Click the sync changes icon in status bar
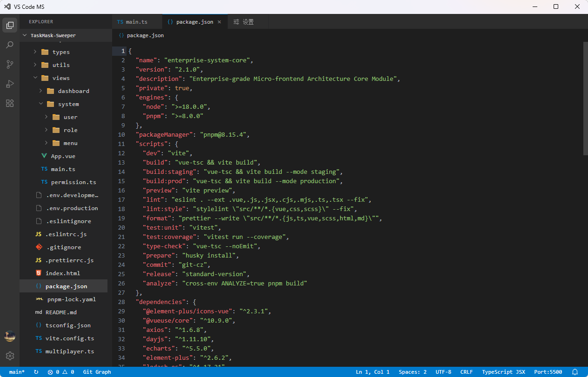Screen dimensions: 588x377 pos(36,372)
